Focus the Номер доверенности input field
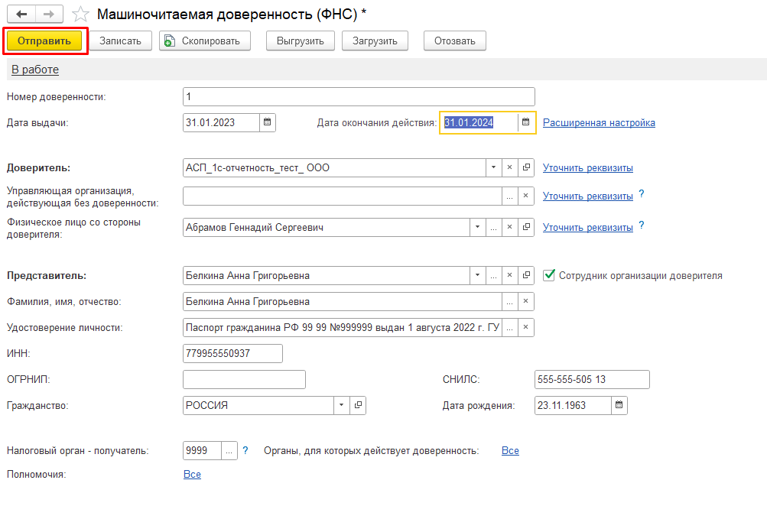Viewport: 767px width, 532px height. click(x=359, y=96)
